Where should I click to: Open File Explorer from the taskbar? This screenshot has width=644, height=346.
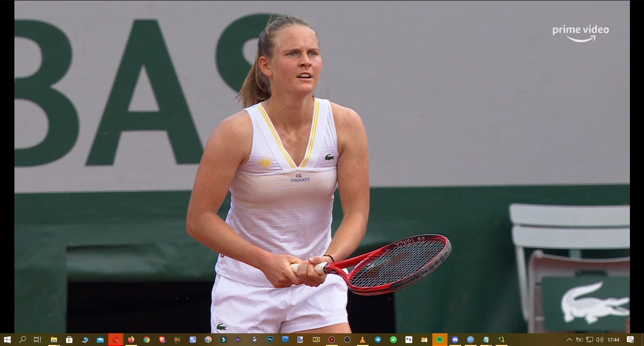[54, 340]
